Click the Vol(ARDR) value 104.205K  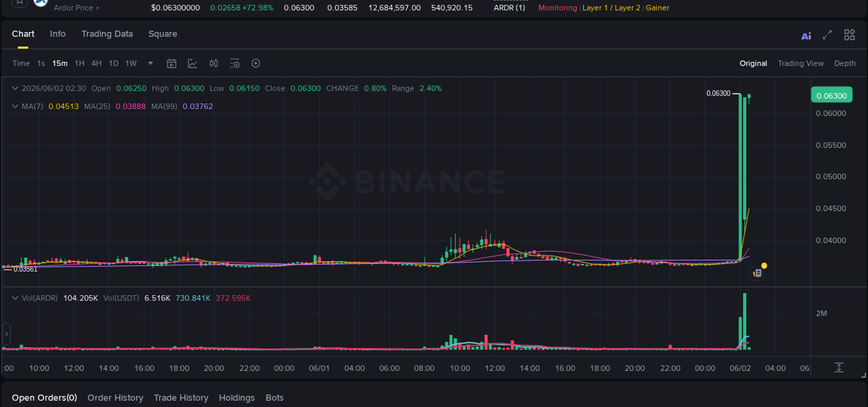(81, 298)
